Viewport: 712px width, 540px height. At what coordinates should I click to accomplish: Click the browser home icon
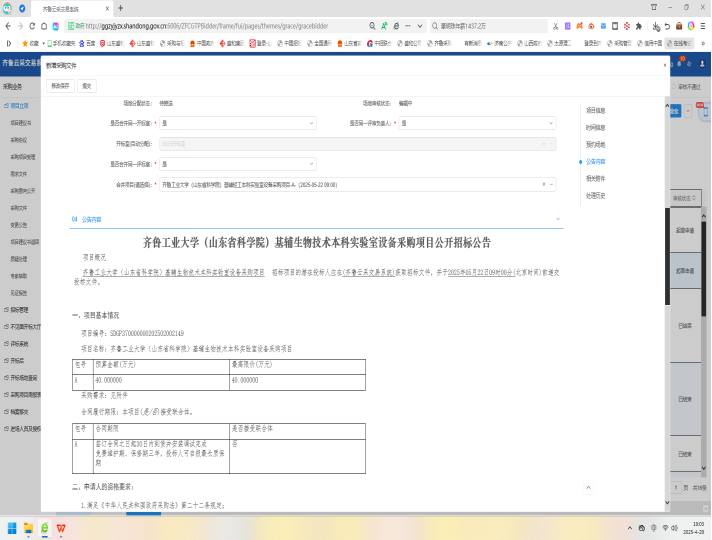click(x=44, y=26)
